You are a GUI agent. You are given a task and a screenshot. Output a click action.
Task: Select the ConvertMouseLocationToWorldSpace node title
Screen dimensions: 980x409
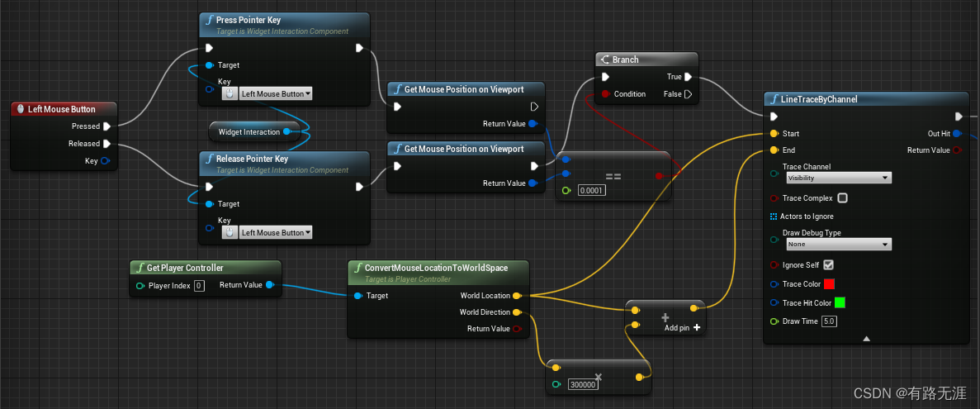436,268
